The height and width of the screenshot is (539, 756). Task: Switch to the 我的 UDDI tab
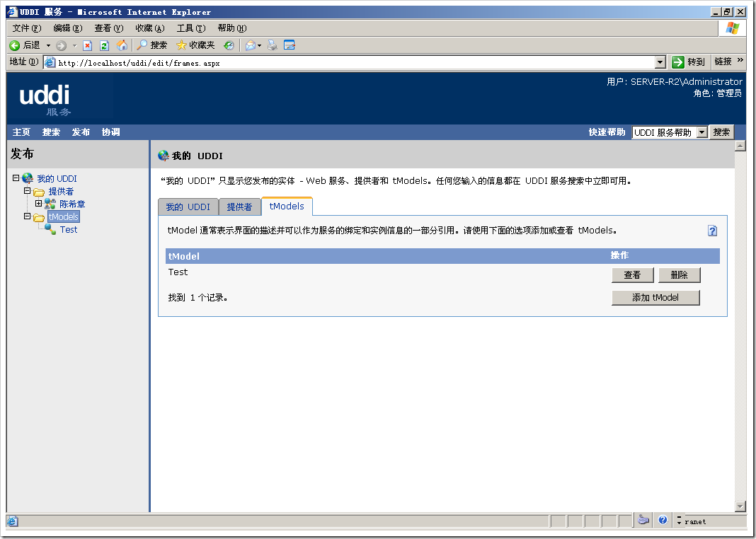pos(188,207)
